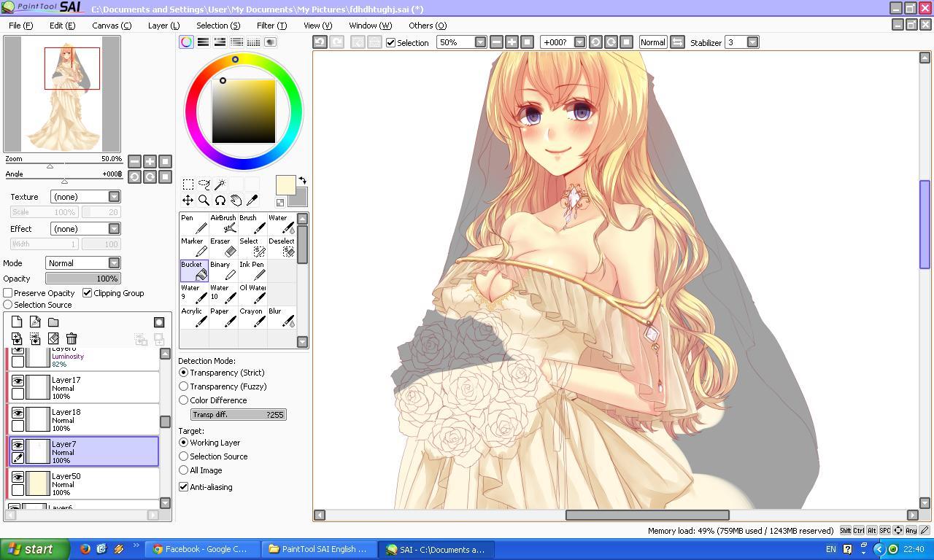Delete the current layer with trash icon
This screenshot has width=934, height=560.
pyautogui.click(x=72, y=338)
